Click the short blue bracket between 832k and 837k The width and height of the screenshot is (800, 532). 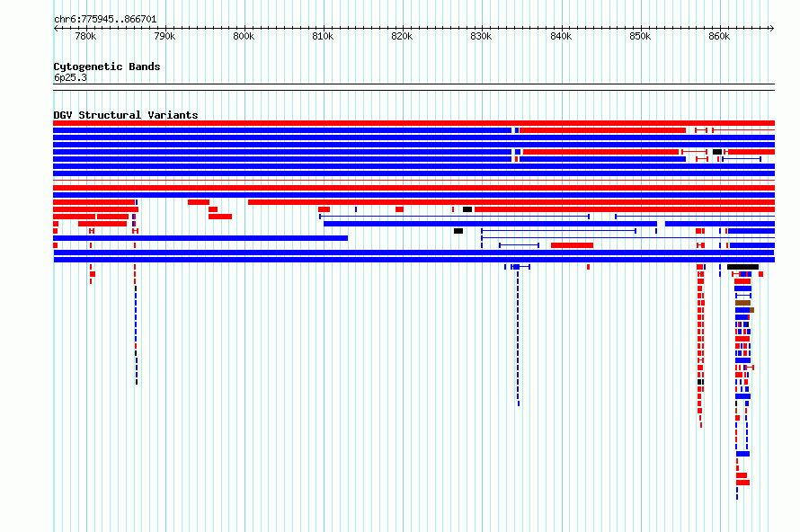[x=519, y=245]
